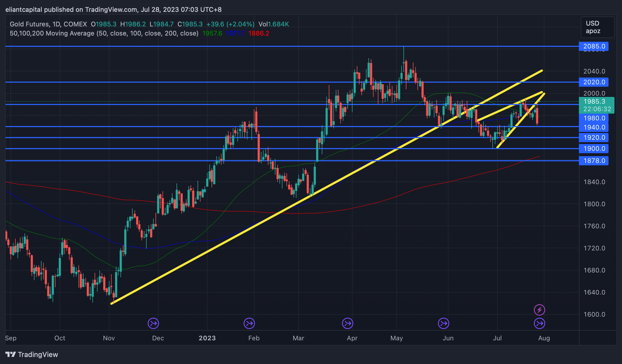Select the rollover marker icon under Dec

pos(153,323)
